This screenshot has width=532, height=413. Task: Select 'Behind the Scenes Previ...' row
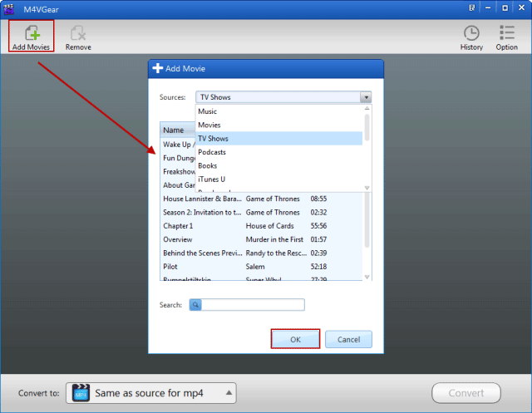tap(261, 253)
